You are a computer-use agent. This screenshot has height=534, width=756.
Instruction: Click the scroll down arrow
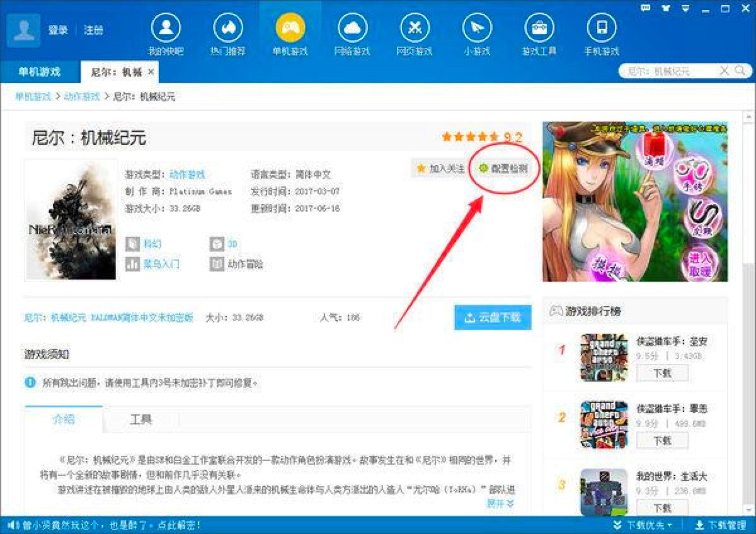pos(748,509)
